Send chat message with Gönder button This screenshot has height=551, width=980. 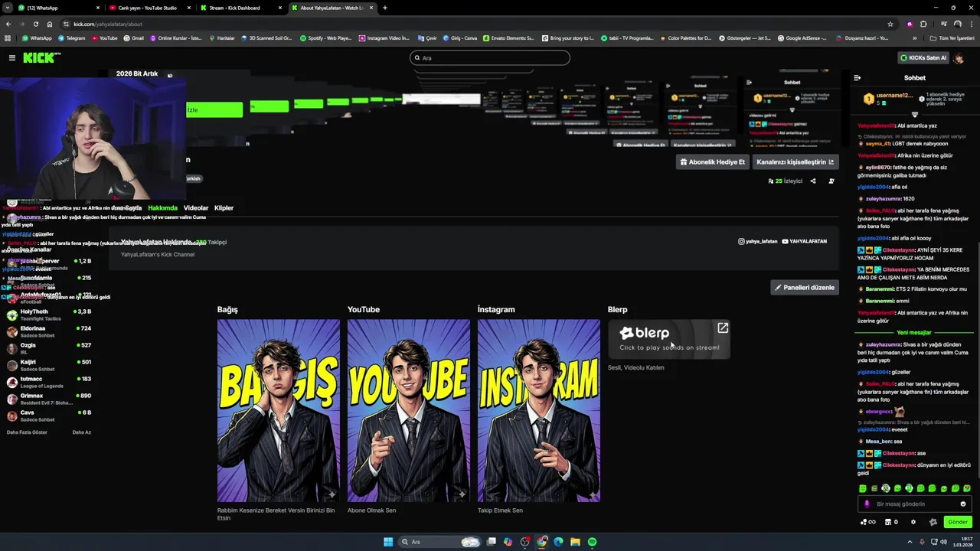pyautogui.click(x=958, y=522)
